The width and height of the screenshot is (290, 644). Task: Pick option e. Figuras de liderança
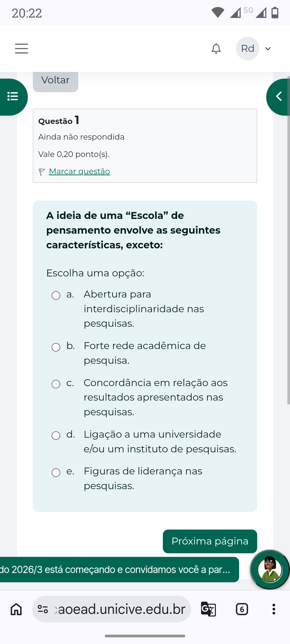pyautogui.click(x=56, y=473)
